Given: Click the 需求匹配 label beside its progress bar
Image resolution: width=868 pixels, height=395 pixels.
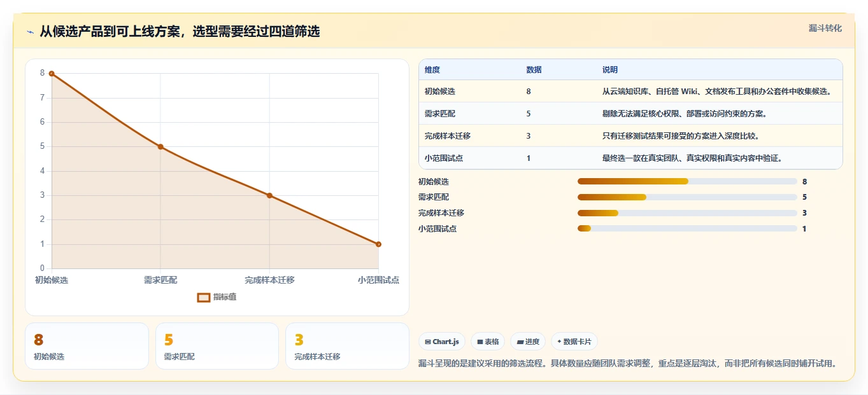Looking at the screenshot, I should pos(434,197).
